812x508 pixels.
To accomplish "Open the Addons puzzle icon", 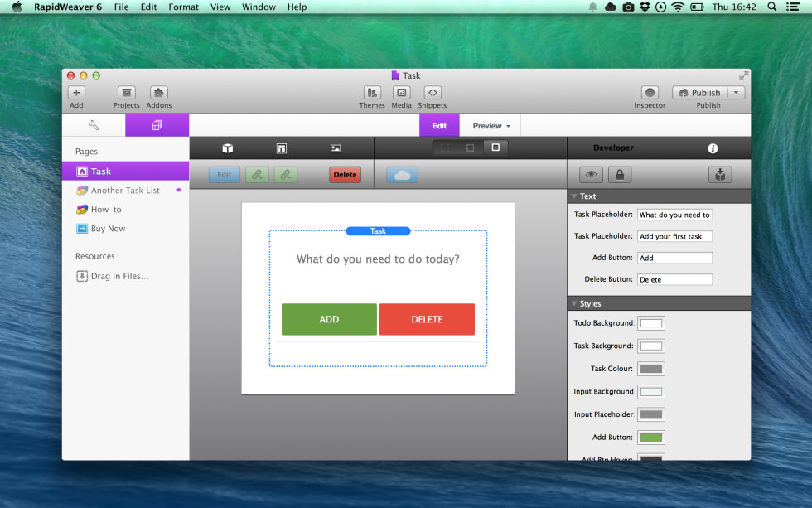I will 158,93.
